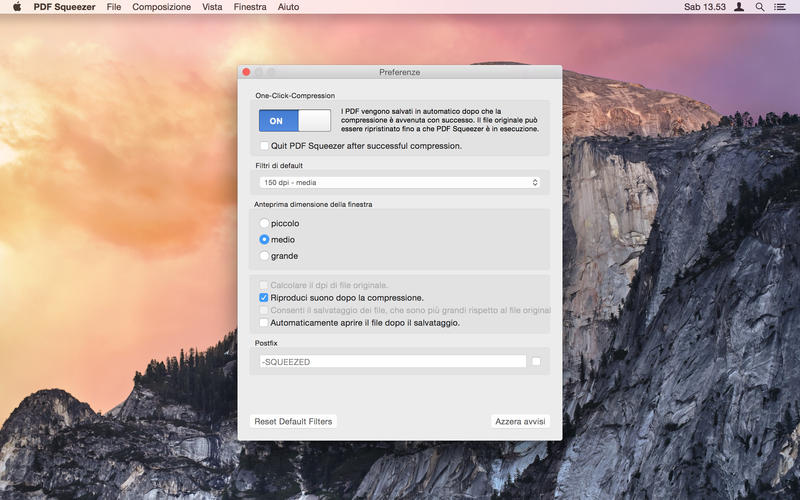The image size is (800, 500).
Task: Open Notification Center list icon
Action: 780,7
